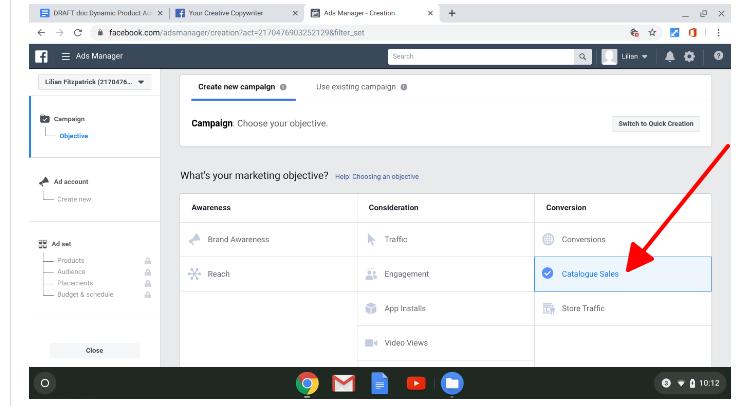Click the browser forward arrow
748x406 pixels.
pyautogui.click(x=60, y=32)
